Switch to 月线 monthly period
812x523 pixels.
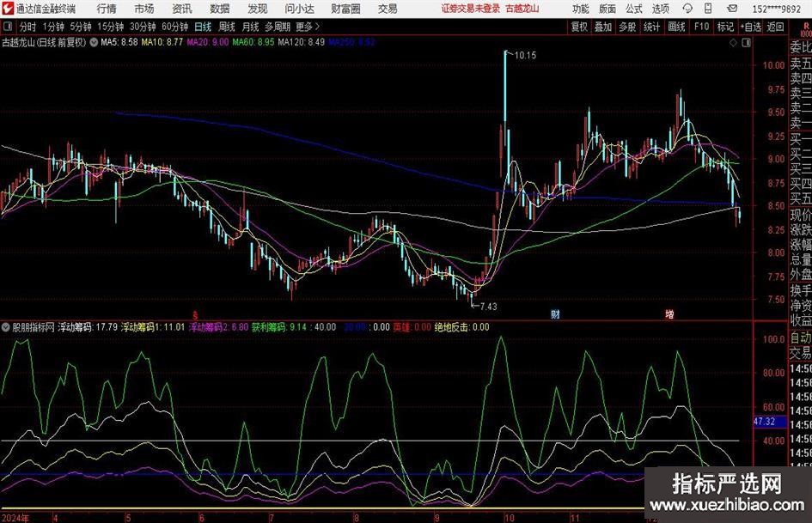[251, 27]
